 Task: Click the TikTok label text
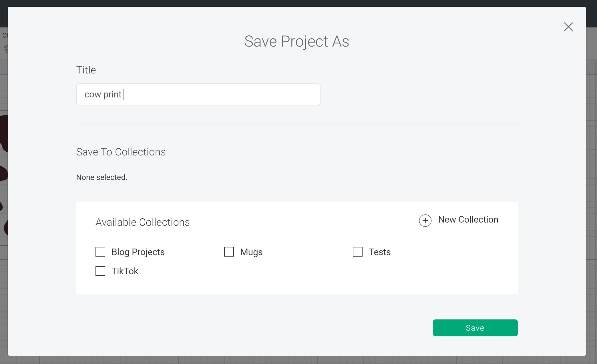pyautogui.click(x=125, y=271)
